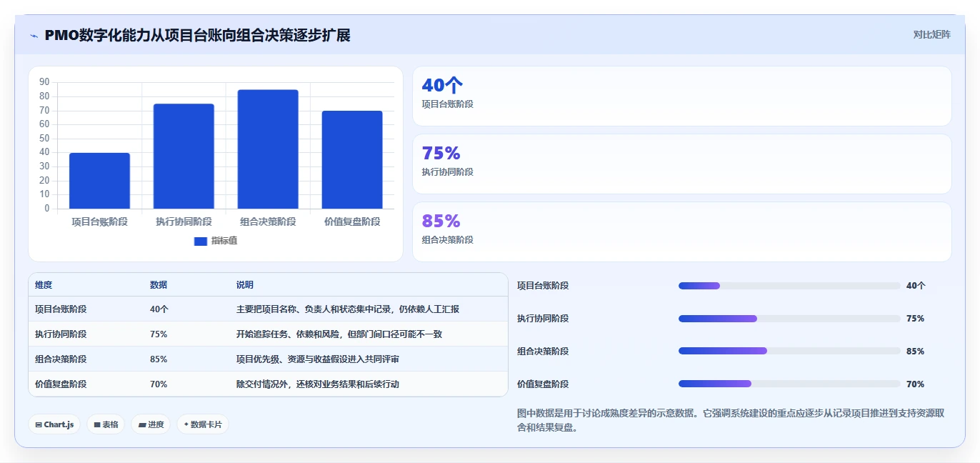This screenshot has height=463, width=980.
Task: Click the 75% value next to 执行协同阶段 progress
Action: coord(915,319)
